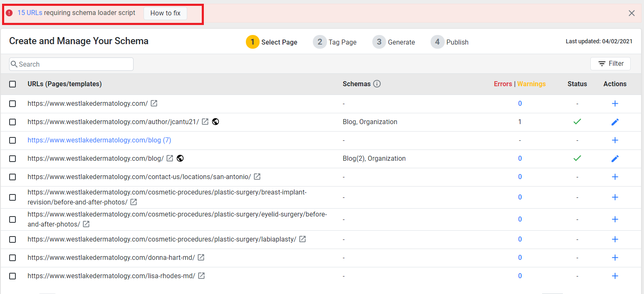Edit schemas for the jcantu21 author page
Viewport: 644px width, 294px height.
coord(615,122)
